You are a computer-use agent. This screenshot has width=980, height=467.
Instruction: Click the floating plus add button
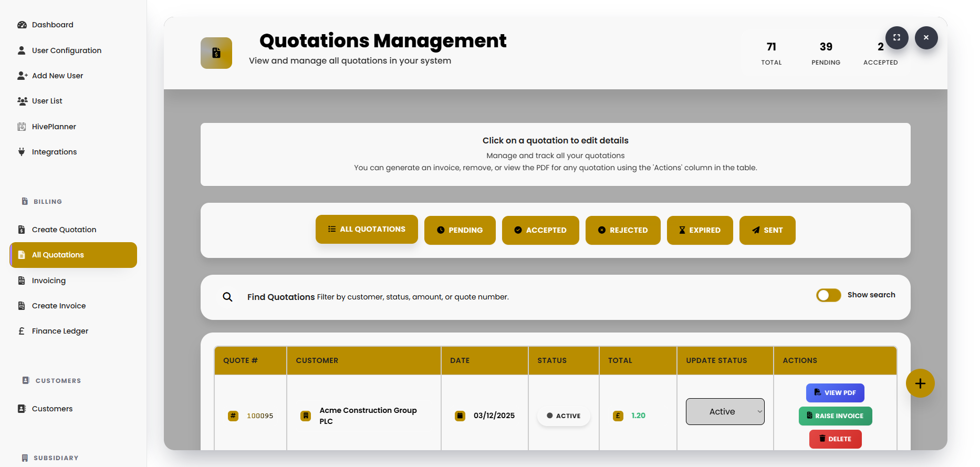[x=920, y=383]
